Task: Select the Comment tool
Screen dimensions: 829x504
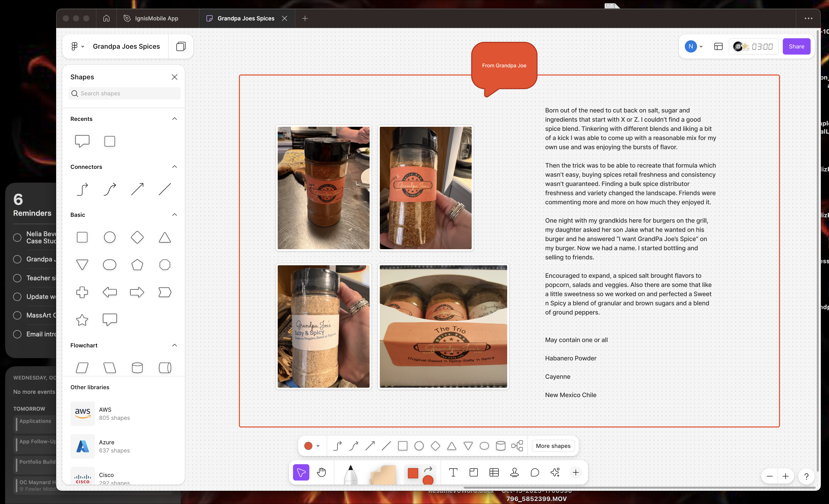Action: coord(535,472)
